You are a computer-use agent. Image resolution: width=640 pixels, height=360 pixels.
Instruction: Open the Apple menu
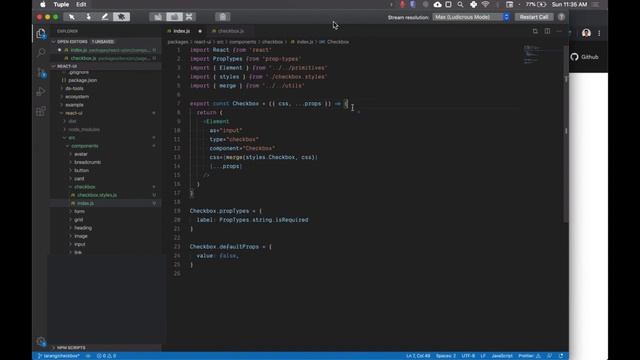[x=43, y=4]
